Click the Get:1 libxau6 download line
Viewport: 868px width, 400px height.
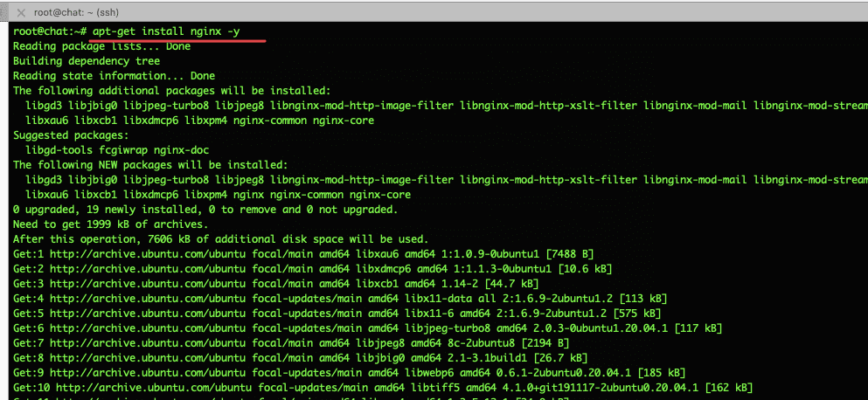[x=303, y=254]
